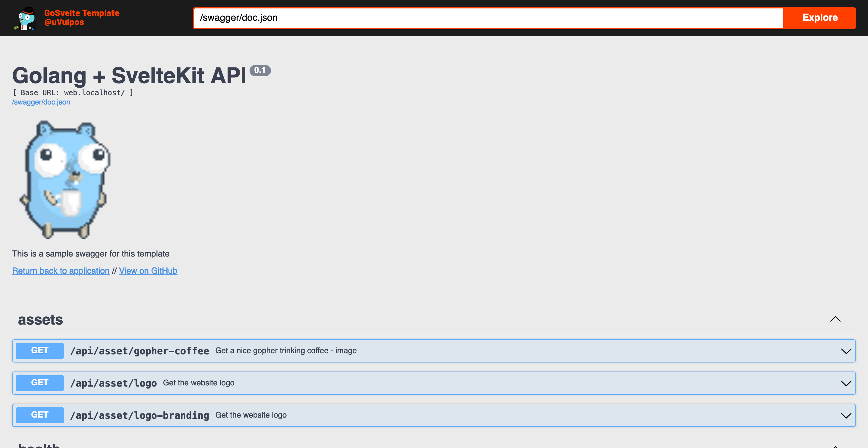Open View on GitHub link

(x=148, y=271)
